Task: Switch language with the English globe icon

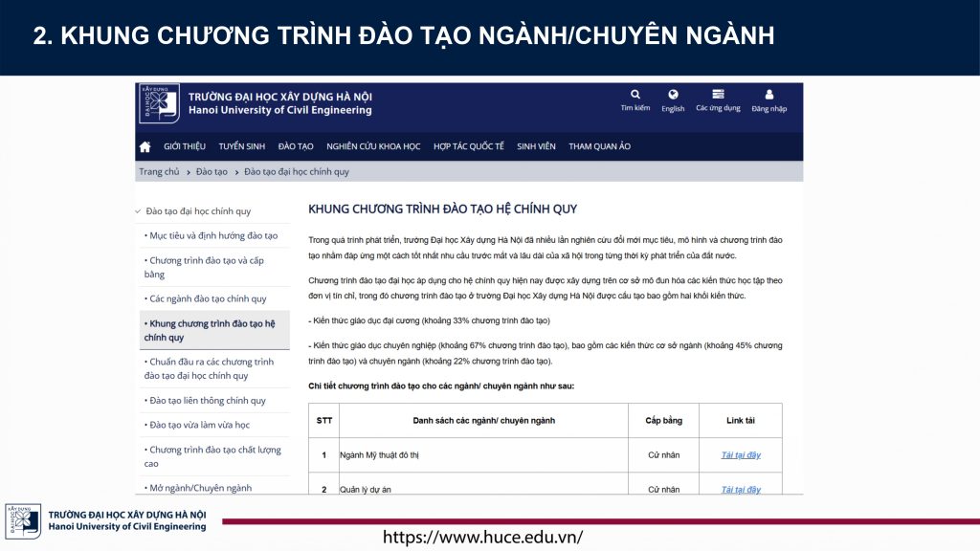Action: [673, 95]
